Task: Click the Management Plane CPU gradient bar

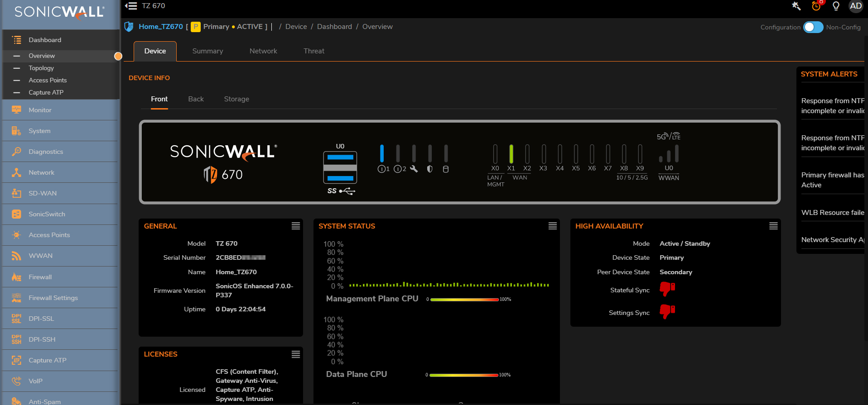Action: [464, 300]
